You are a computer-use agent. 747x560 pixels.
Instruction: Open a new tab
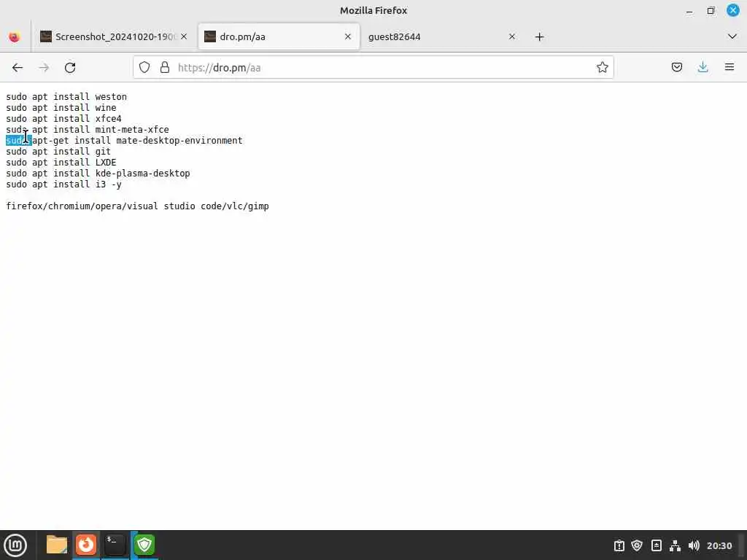539,36
